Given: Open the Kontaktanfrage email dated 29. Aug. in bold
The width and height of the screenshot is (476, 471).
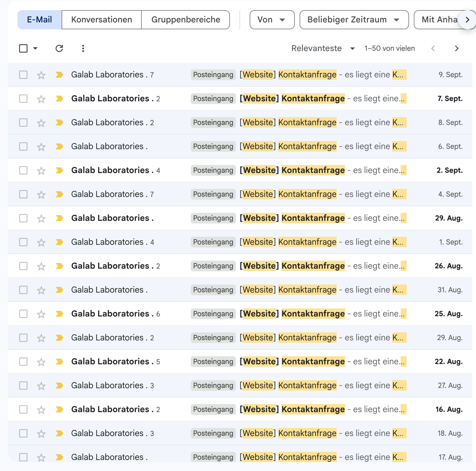Looking at the screenshot, I should 240,218.
